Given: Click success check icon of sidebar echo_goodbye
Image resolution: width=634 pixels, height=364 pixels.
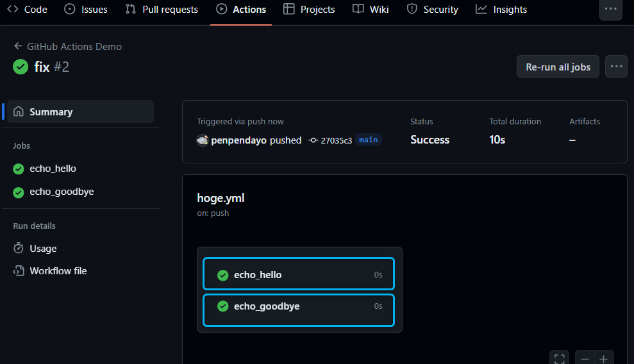Looking at the screenshot, I should tap(19, 192).
